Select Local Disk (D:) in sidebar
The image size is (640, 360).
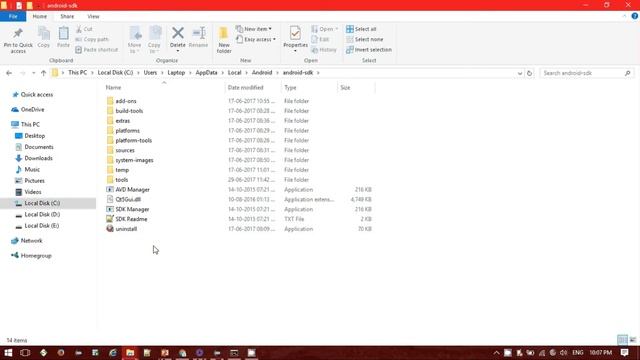tap(42, 214)
